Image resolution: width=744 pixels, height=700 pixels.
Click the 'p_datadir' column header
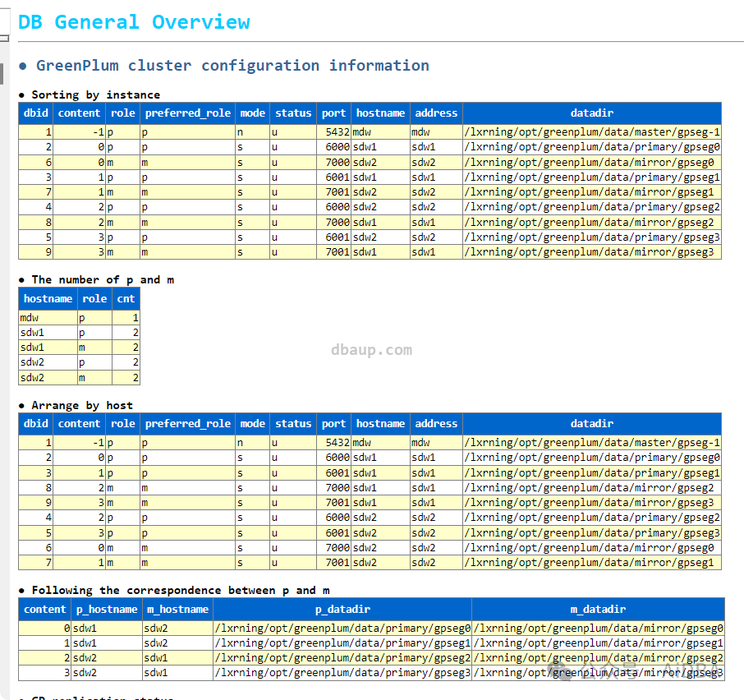point(342,610)
